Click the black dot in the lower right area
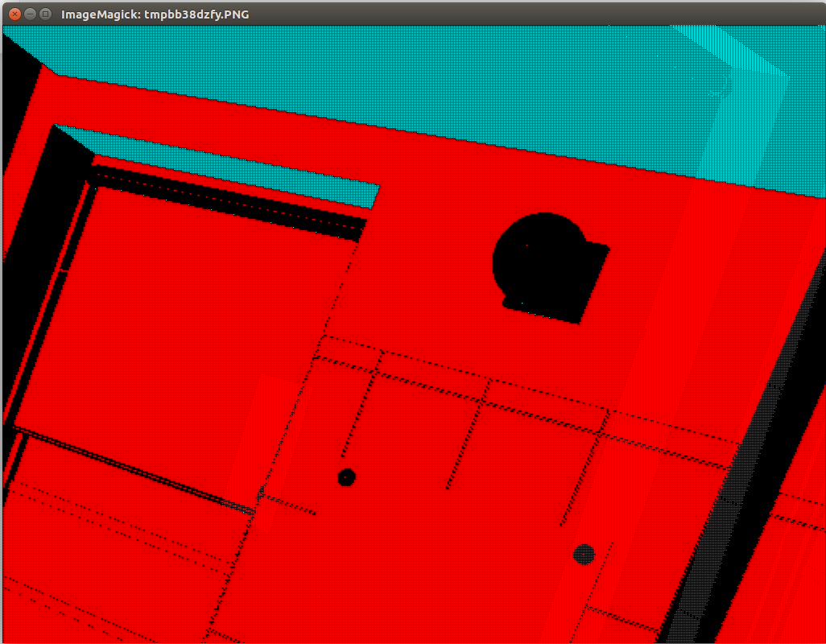The image size is (826, 644). tap(584, 553)
